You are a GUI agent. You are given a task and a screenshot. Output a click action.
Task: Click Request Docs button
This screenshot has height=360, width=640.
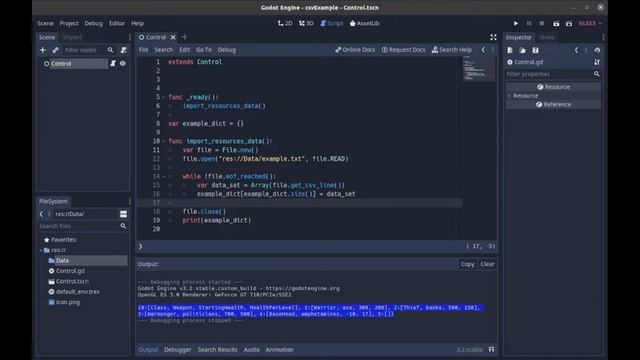403,50
